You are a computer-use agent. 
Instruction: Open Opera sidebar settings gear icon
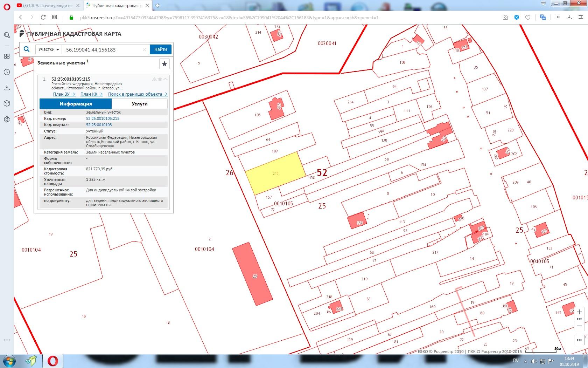click(x=7, y=119)
